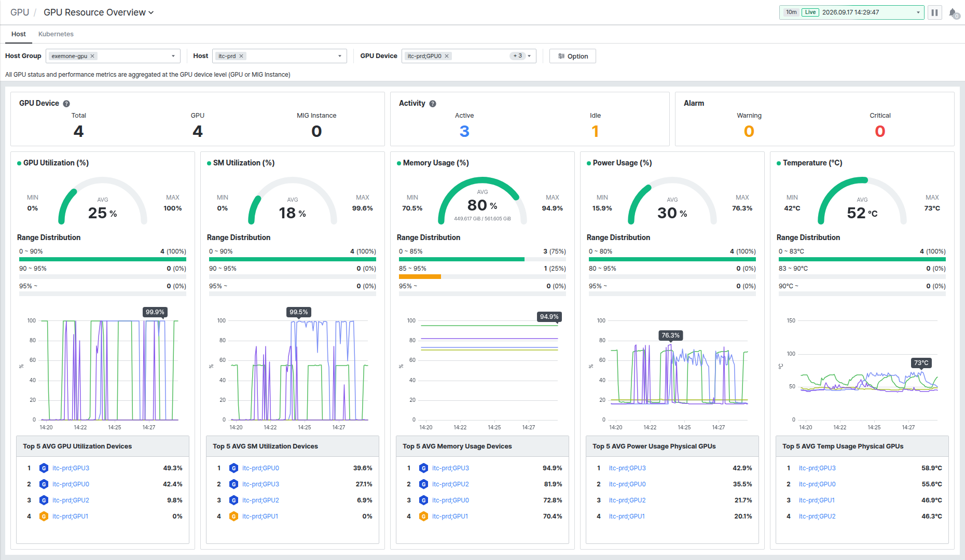Screen dimensions: 965x560
Task: Click GPU3 hexagon icon in SM Utilization list
Action: click(234, 484)
